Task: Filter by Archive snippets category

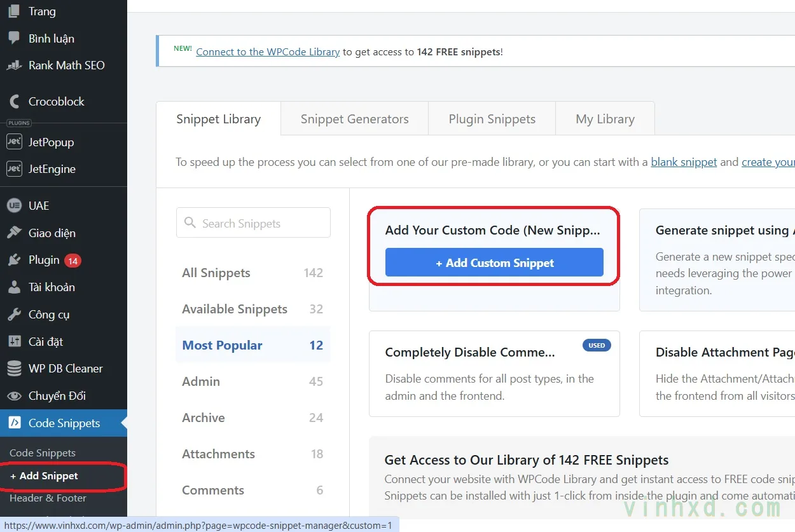Action: coord(252,418)
